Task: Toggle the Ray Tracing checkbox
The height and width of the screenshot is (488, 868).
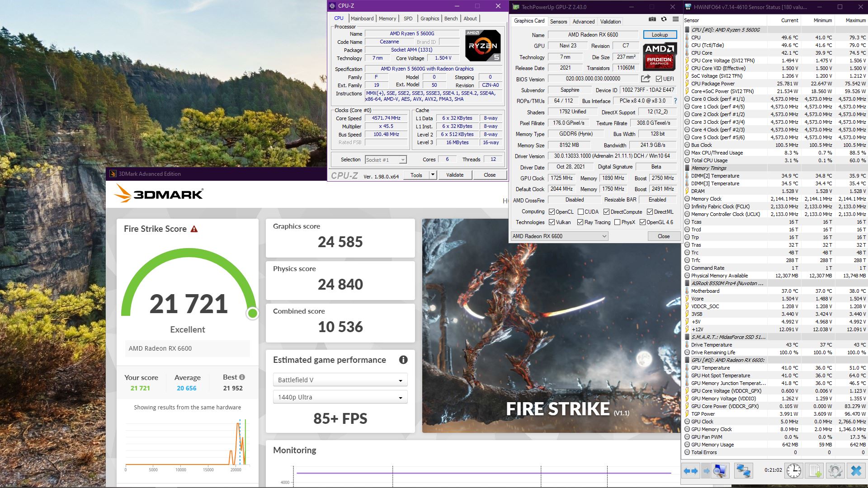Action: [580, 222]
